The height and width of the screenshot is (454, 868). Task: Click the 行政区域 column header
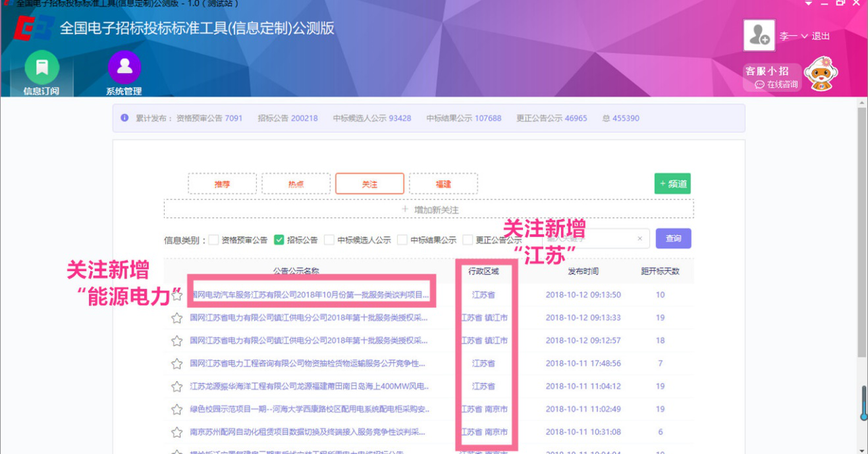click(x=483, y=271)
